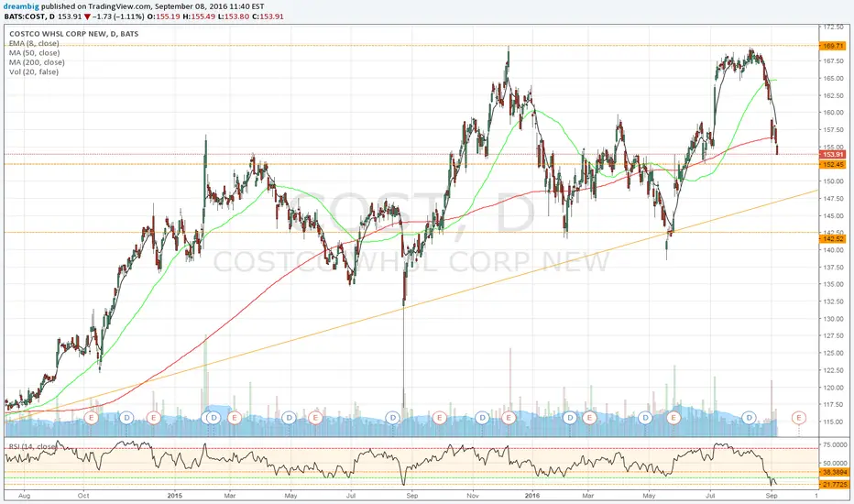Click the 2016 label on the time axis
854x504 pixels.
click(x=532, y=496)
